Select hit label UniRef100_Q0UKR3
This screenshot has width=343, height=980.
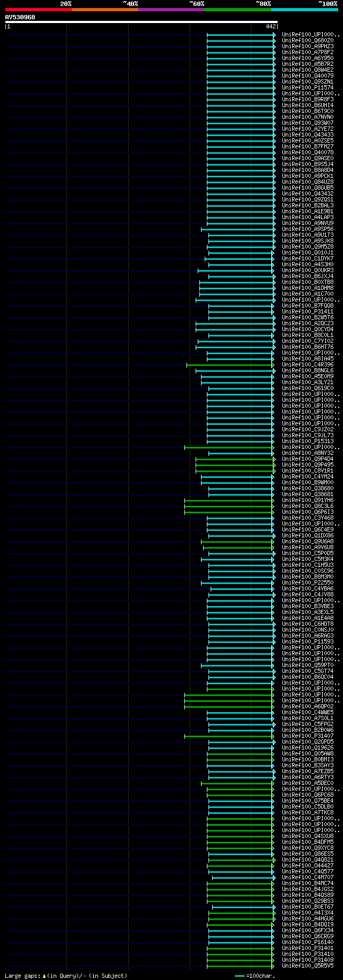[308, 271]
